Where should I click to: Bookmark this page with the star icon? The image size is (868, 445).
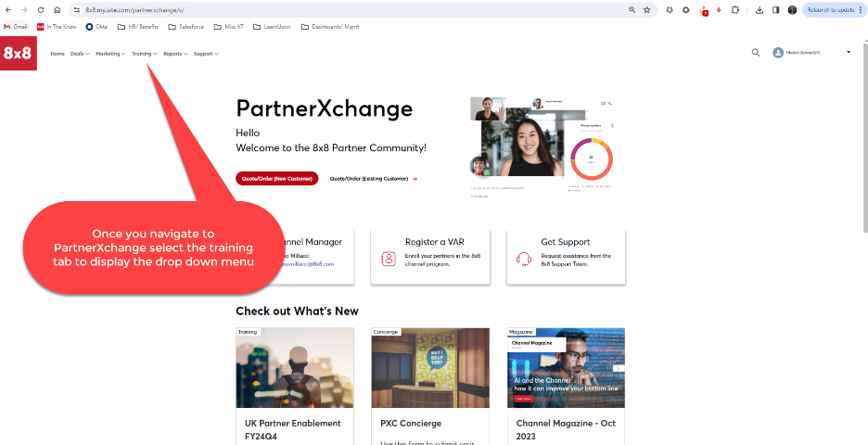647,10
